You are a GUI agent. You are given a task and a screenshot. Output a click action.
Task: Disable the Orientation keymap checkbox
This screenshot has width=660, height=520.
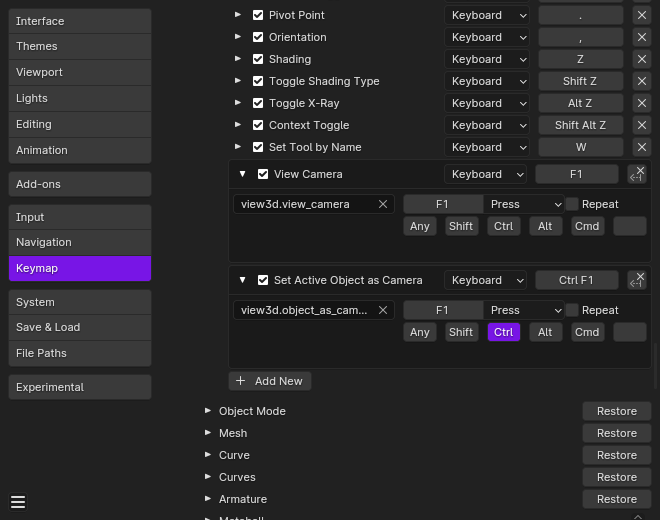tap(258, 37)
